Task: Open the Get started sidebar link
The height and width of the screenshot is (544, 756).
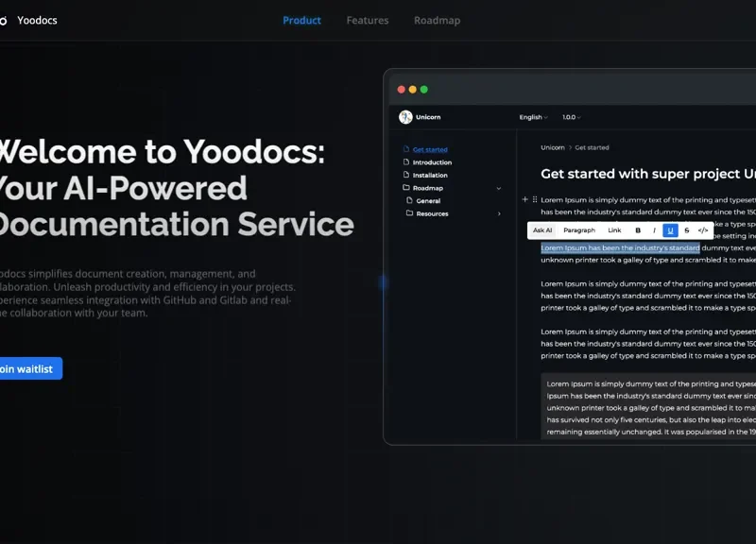Action: [x=430, y=149]
